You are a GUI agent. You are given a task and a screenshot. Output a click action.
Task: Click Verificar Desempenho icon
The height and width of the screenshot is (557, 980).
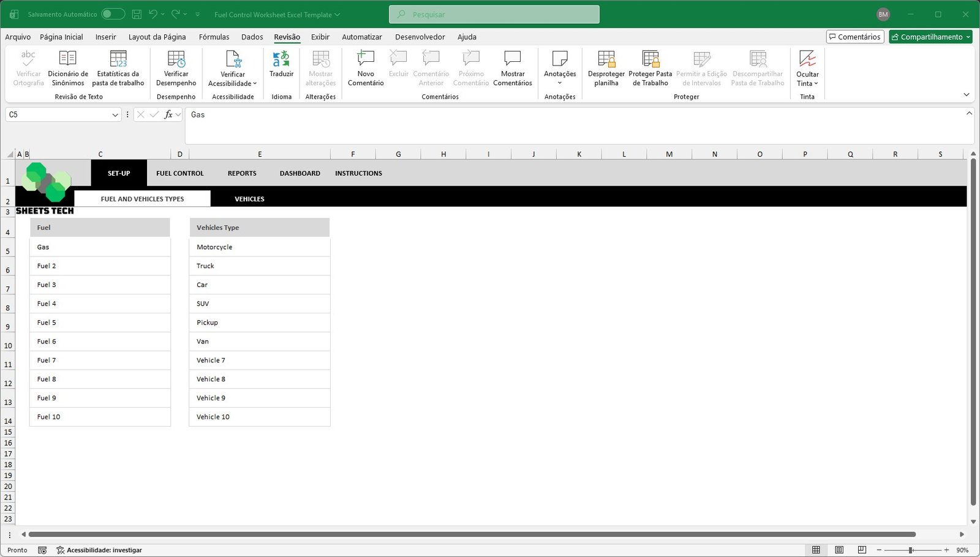[176, 59]
